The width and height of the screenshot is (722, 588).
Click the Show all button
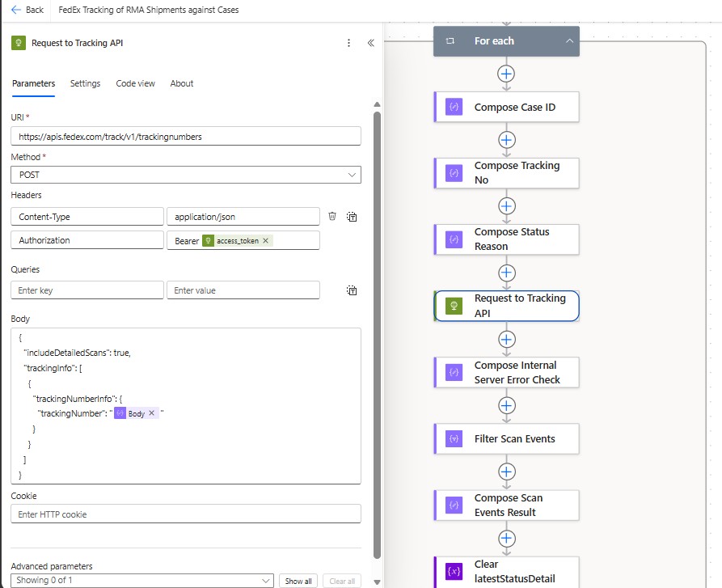(298, 581)
